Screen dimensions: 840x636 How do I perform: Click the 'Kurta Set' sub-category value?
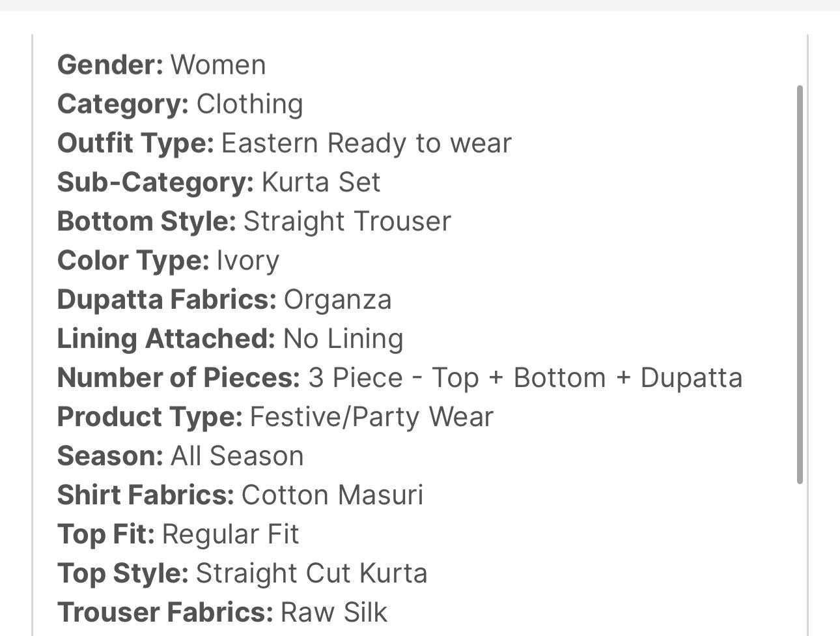tap(320, 182)
